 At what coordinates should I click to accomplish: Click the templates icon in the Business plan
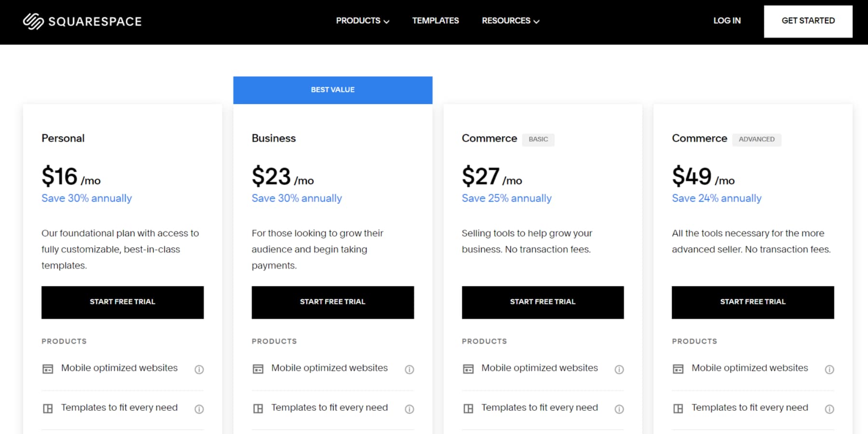258,408
